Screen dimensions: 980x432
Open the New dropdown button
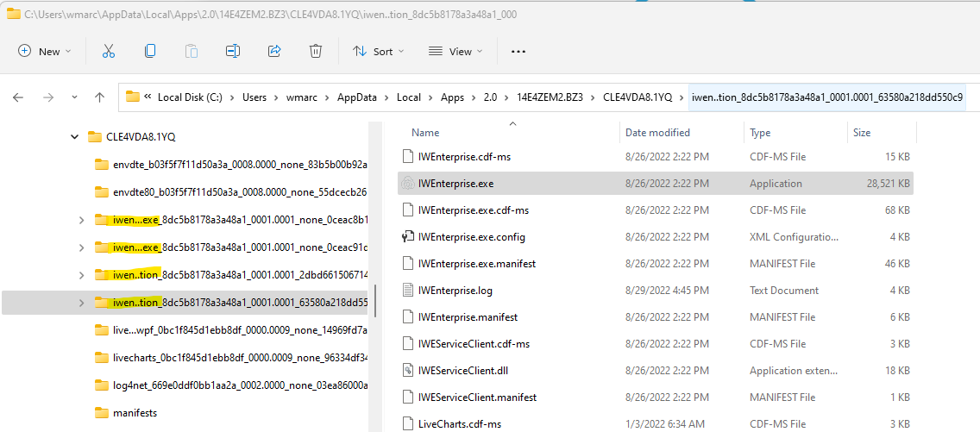point(45,52)
